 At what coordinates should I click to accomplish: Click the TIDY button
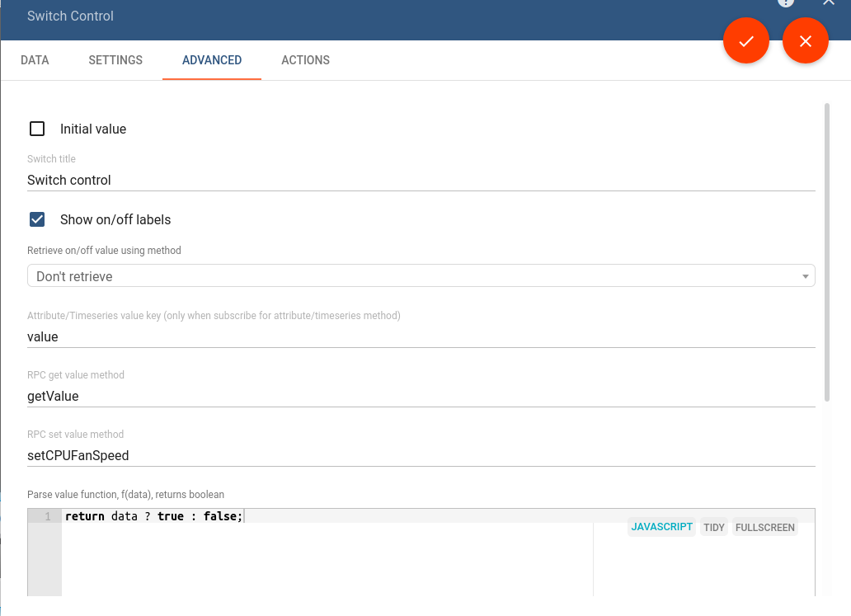[713, 527]
